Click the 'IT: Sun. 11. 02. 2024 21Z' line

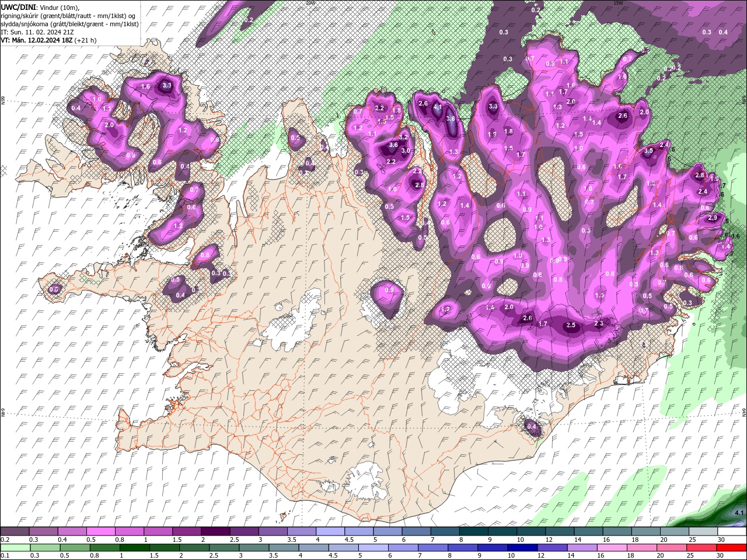pos(37,32)
